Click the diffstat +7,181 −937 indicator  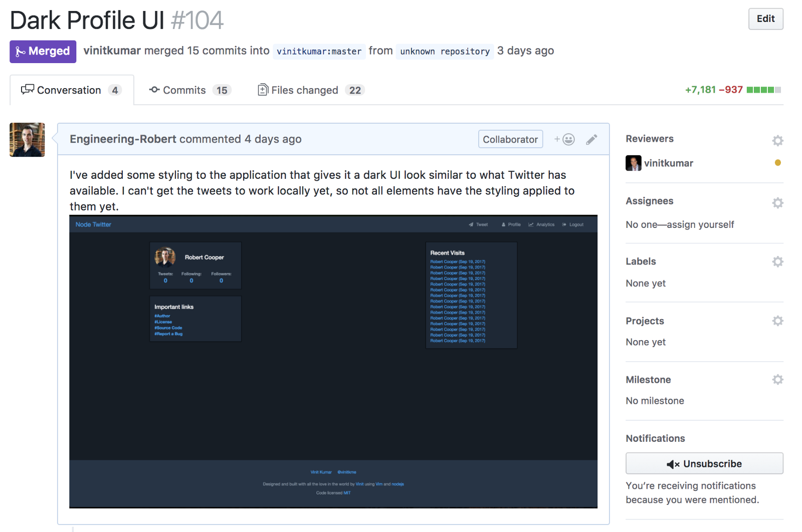[733, 90]
